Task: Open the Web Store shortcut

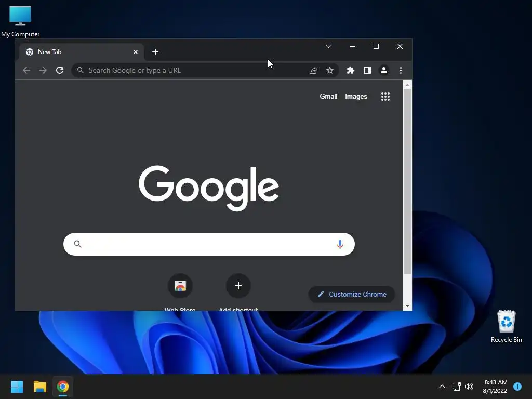Action: [x=180, y=286]
